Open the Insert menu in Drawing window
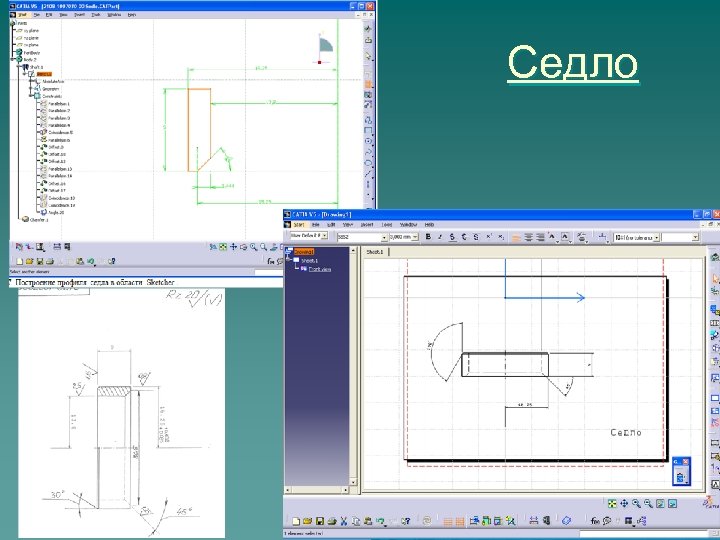Image resolution: width=720 pixels, height=540 pixels. click(x=367, y=225)
